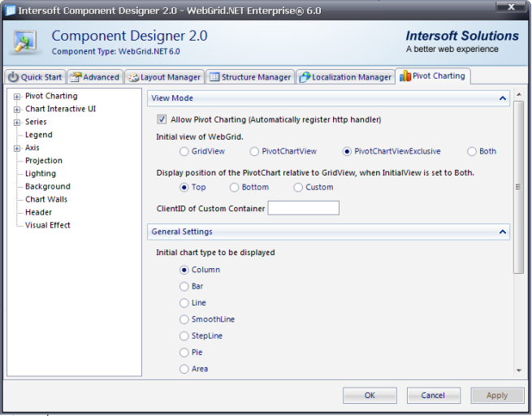Toggle Allow Pivot Charting checkbox
Viewport: 532px width, 416px height.
[x=162, y=119]
